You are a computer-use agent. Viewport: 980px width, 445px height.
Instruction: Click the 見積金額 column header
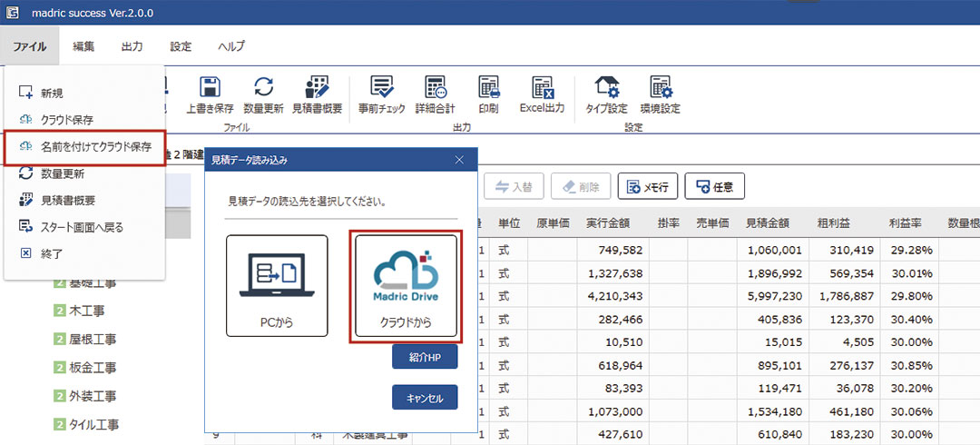point(767,223)
